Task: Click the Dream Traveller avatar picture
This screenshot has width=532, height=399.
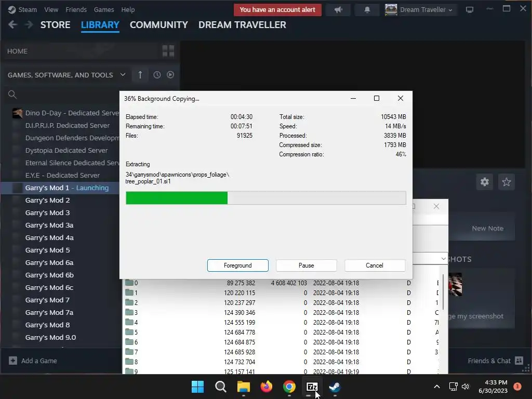Action: 391,9
